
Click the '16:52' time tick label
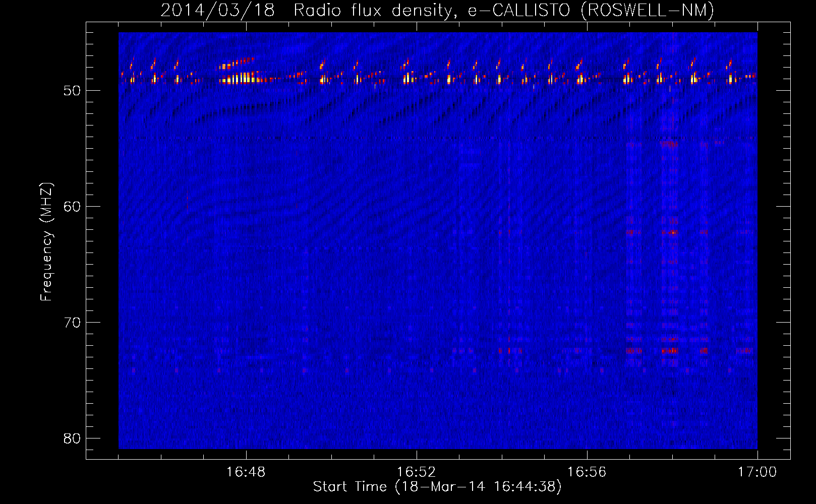click(416, 472)
